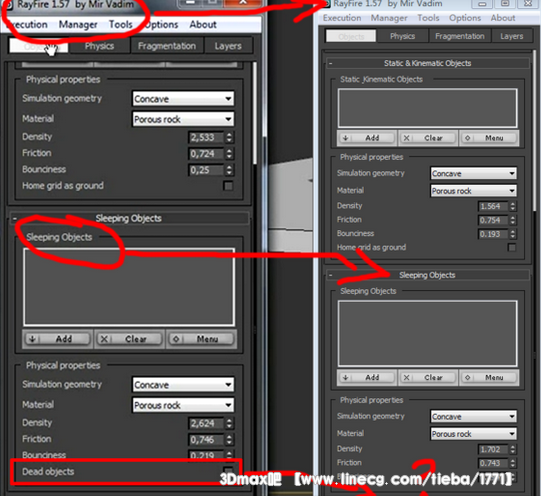Collapse Sleeping Objects rollout in right window
Viewport: 541px width, 496px height.
coord(428,275)
